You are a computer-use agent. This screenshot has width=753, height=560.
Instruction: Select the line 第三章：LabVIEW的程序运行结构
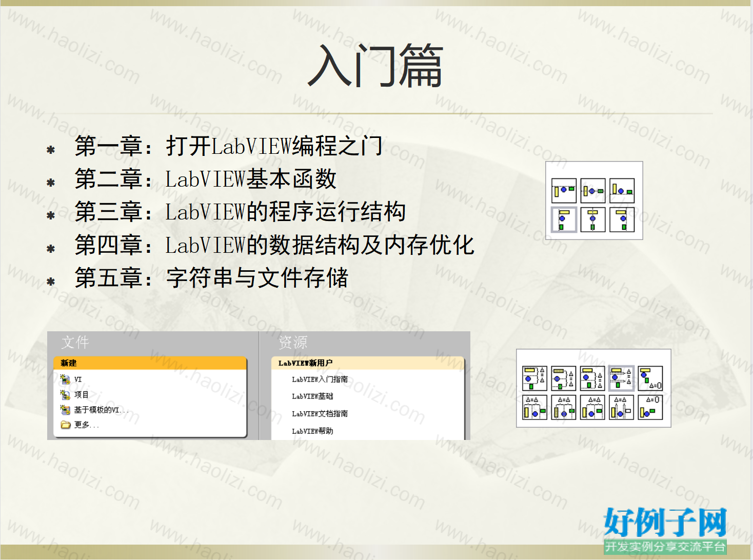click(240, 212)
